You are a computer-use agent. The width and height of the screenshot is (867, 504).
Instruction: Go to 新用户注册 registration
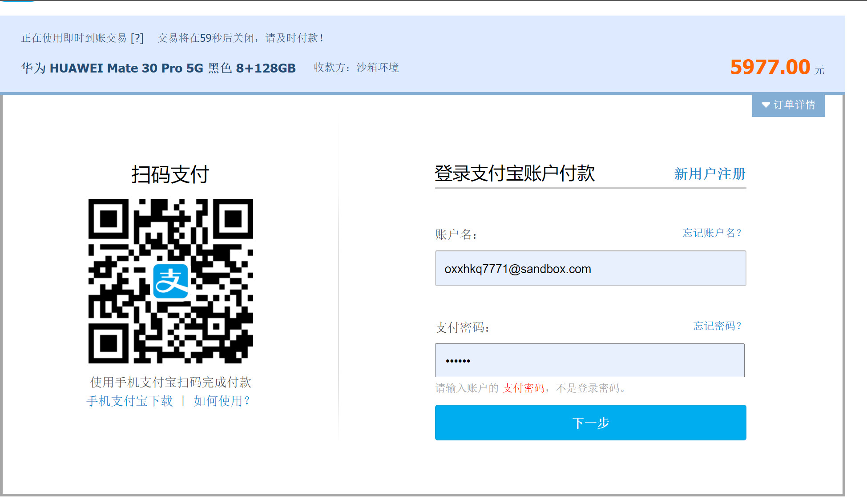coord(710,174)
